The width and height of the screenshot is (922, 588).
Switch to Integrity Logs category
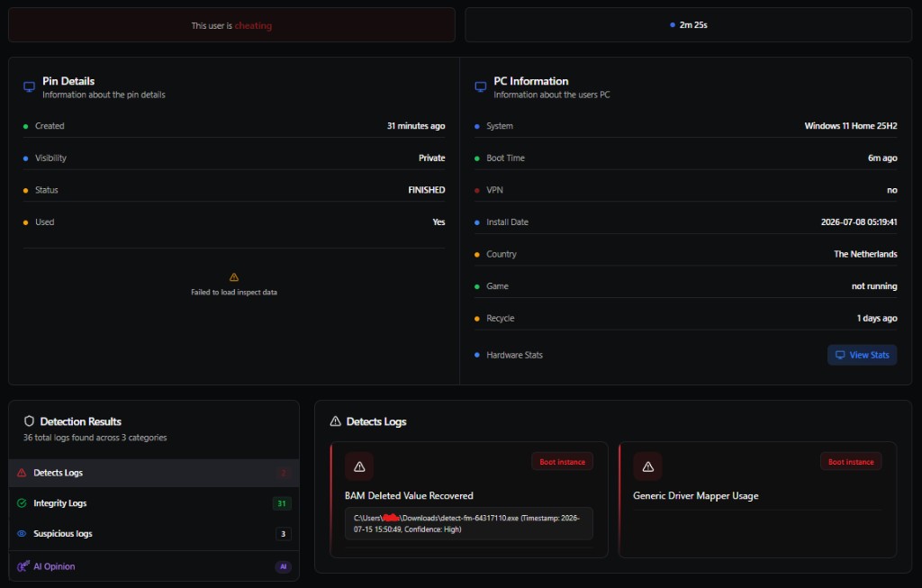pos(154,503)
